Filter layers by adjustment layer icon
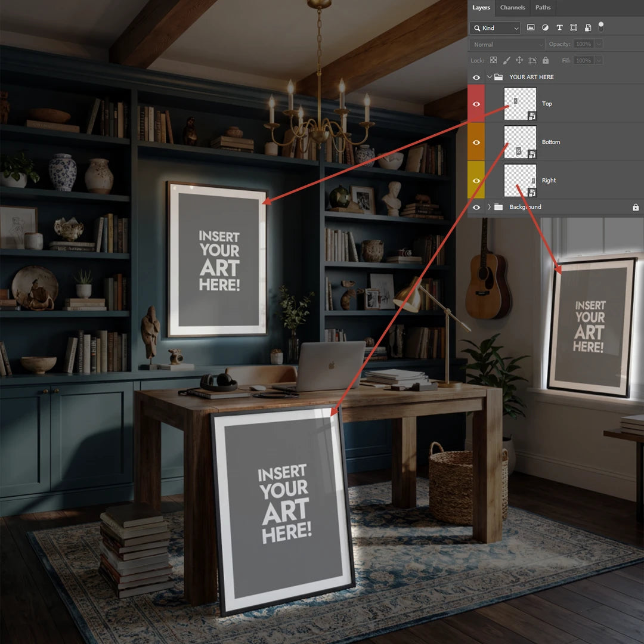Image resolution: width=644 pixels, height=644 pixels. (545, 28)
